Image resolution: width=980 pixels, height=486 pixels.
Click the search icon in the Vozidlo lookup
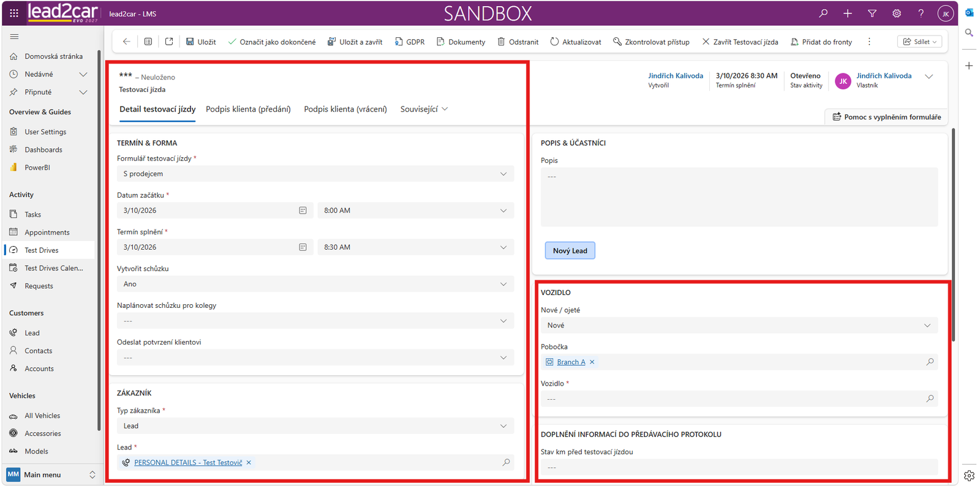[930, 398]
